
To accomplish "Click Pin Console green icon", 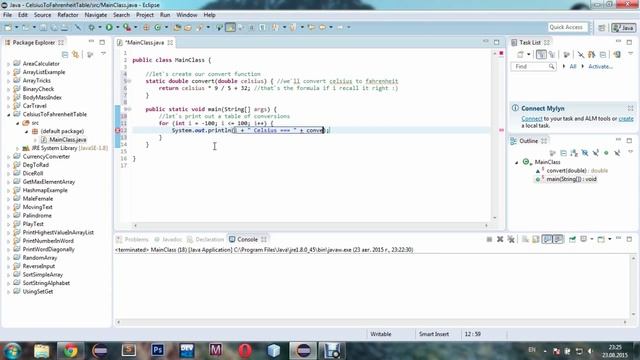I will [x=572, y=239].
